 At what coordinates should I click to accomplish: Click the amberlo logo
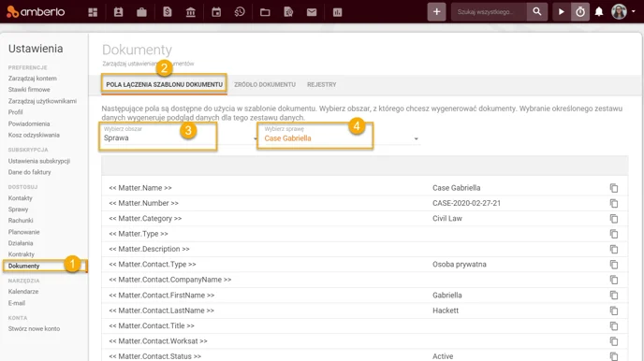pos(36,12)
